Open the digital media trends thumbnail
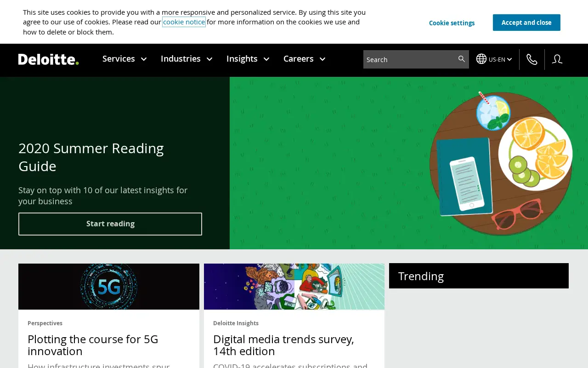Screen dimensions: 588x368 [294, 287]
